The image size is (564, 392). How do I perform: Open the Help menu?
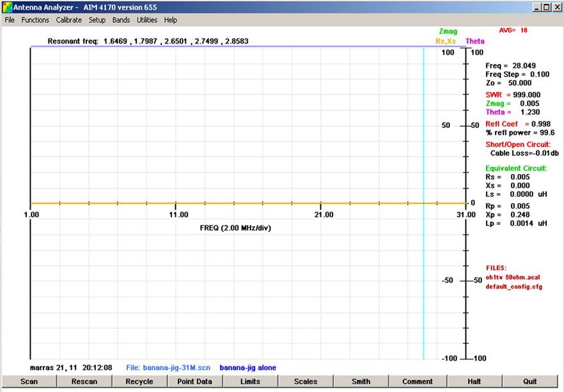(170, 20)
